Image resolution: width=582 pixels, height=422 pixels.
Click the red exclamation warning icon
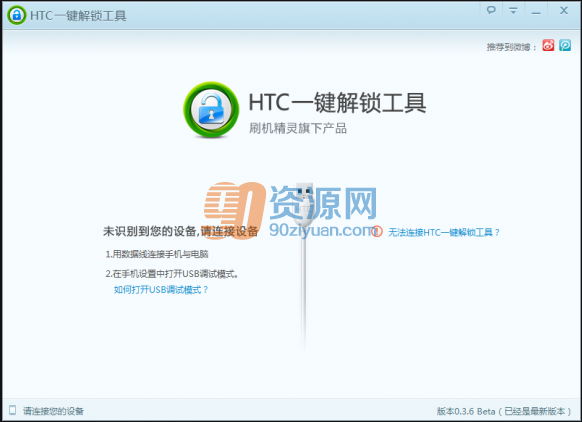(x=377, y=232)
